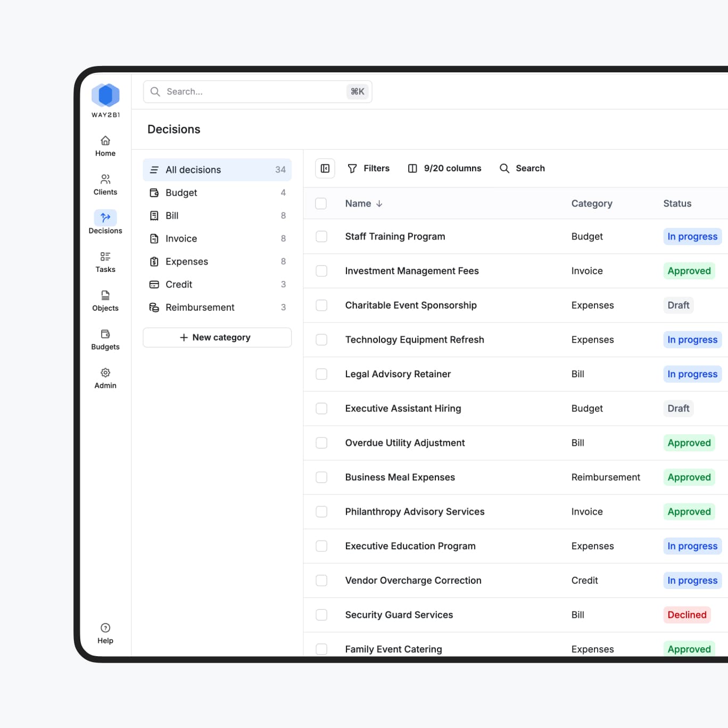
Task: Open Budgets from the left sidebar
Action: pos(105,338)
